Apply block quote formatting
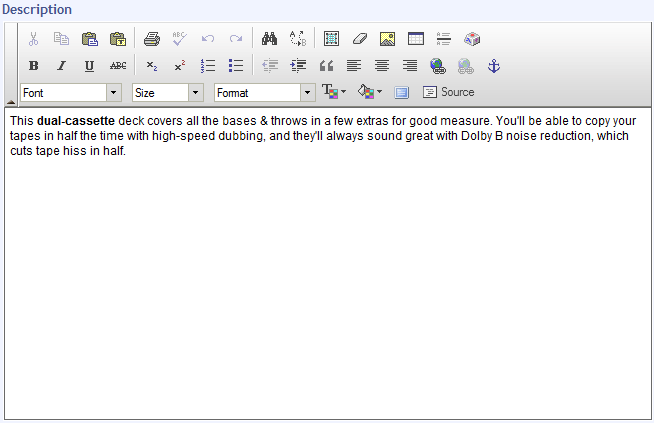This screenshot has height=423, width=654. click(x=326, y=66)
